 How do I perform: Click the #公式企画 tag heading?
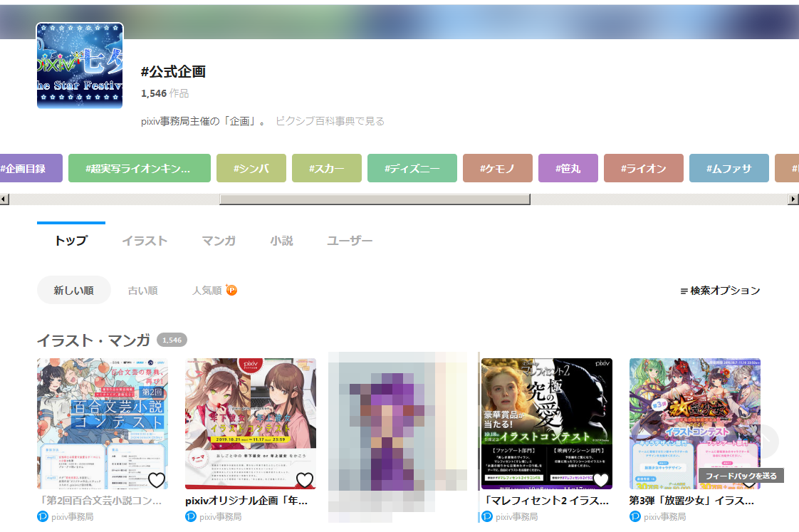[x=173, y=72]
